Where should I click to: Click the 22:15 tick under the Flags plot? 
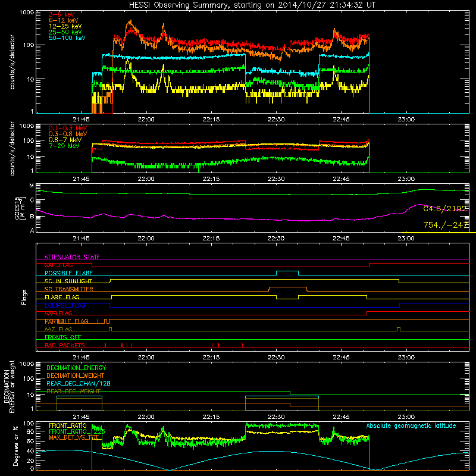coord(211,358)
